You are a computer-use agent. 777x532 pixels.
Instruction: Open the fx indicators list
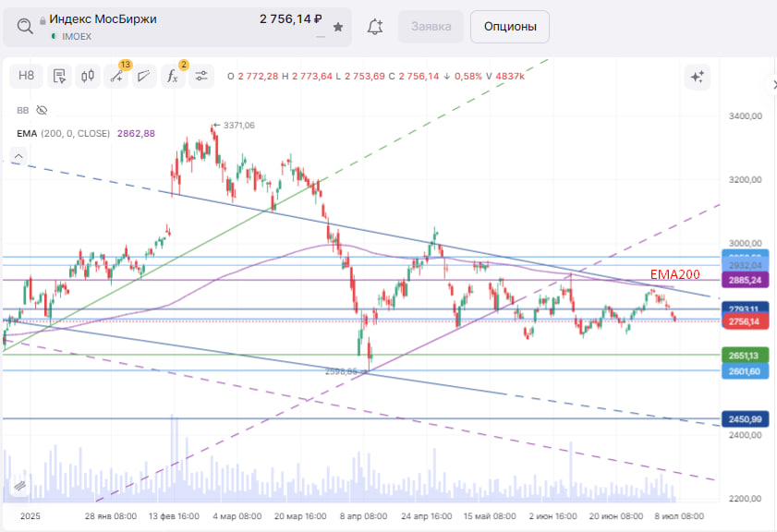tap(173, 76)
